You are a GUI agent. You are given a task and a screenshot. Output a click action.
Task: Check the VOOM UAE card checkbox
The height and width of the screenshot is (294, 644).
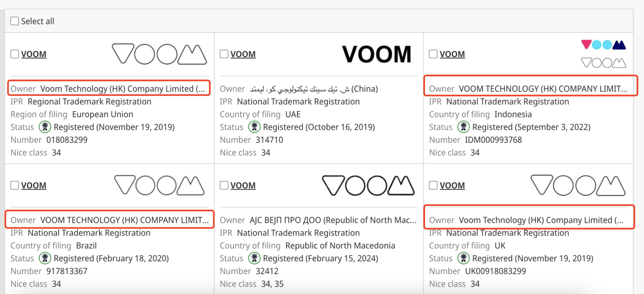pos(224,54)
